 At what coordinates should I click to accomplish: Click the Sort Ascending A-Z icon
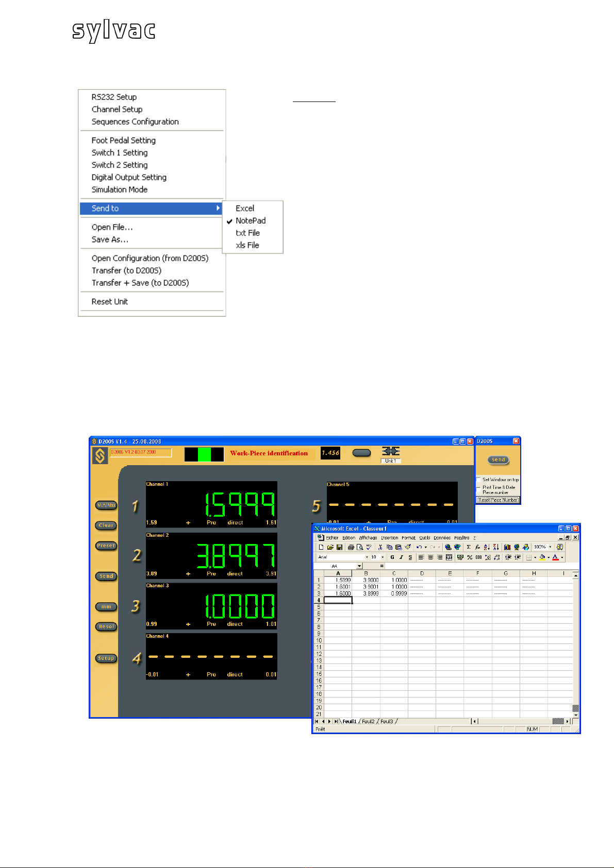tap(487, 547)
